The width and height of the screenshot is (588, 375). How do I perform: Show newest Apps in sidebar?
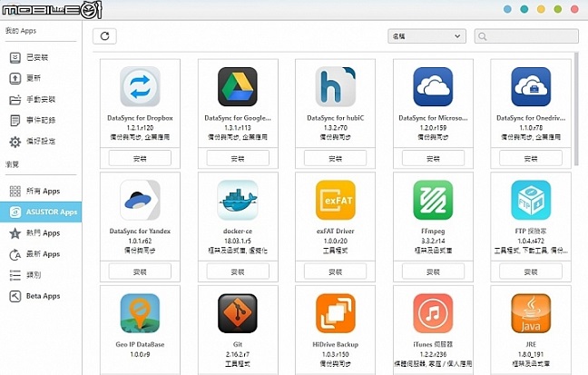(x=41, y=254)
